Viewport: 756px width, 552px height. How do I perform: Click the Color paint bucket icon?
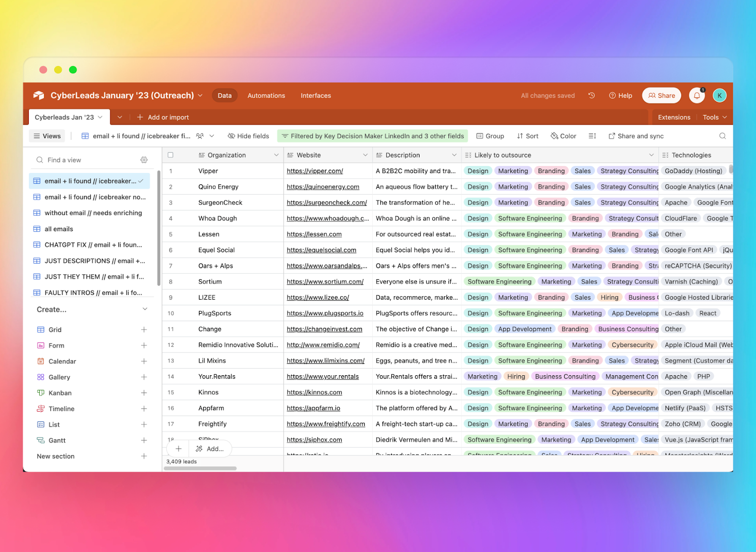point(554,136)
